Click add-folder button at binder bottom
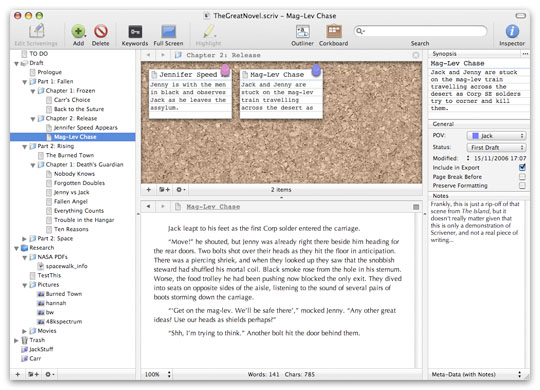This screenshot has height=390, width=540. pos(33,374)
